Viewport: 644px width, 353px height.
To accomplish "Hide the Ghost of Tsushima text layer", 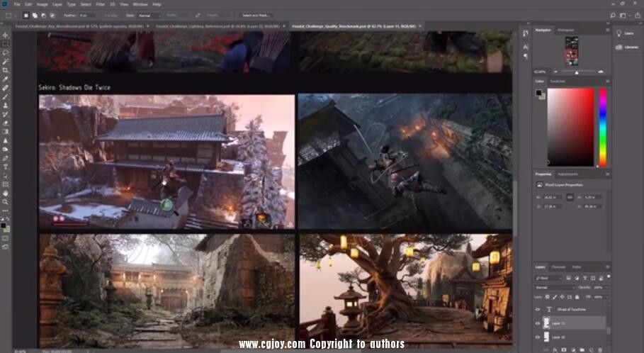I will [x=538, y=310].
